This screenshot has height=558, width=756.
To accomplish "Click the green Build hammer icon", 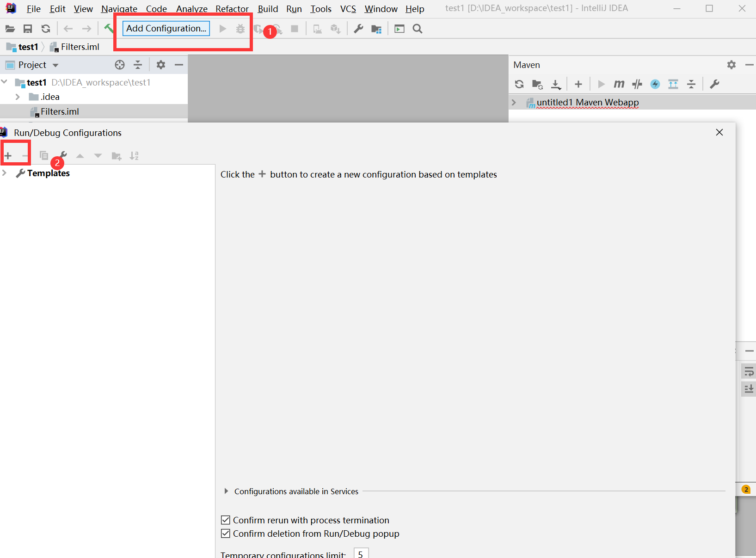I will (109, 29).
